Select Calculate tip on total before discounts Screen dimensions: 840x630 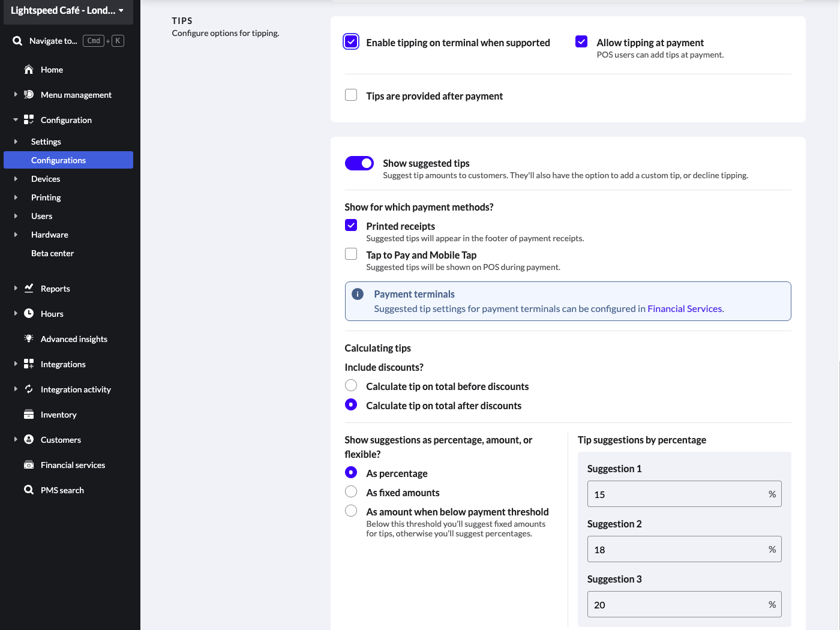351,386
